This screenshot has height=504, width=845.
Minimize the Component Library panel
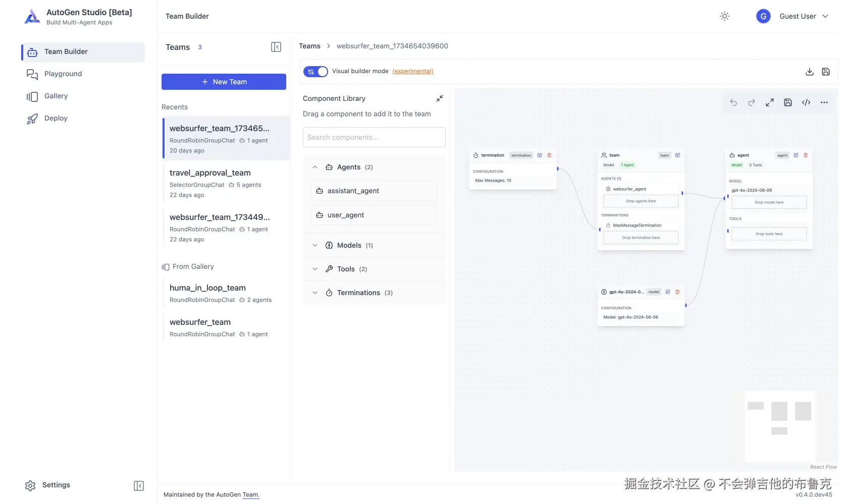pyautogui.click(x=440, y=98)
